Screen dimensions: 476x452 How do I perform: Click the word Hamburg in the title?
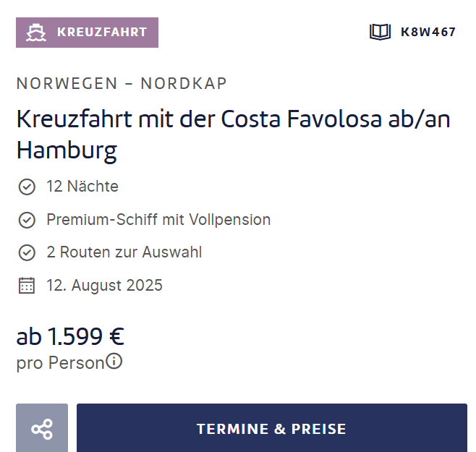pyautogui.click(x=67, y=151)
